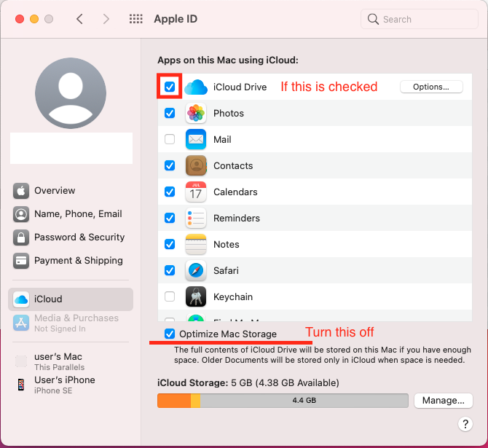Screen dimensions: 488x448
Task: Click the Apple ID window title
Action: [x=176, y=19]
